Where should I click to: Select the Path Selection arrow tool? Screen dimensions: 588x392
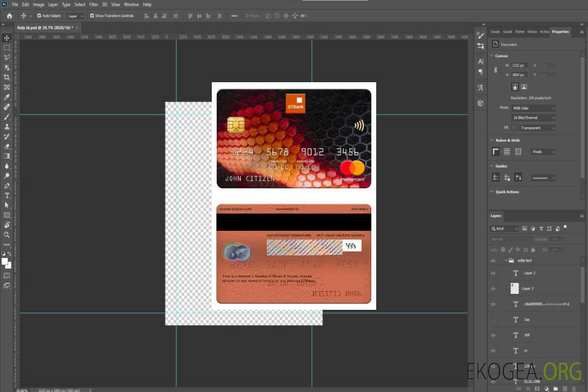click(7, 205)
